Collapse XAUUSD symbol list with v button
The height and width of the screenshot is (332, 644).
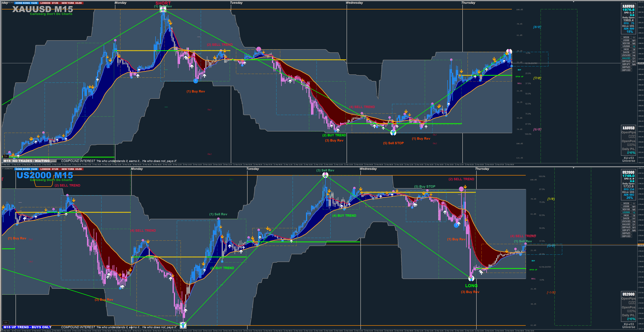coord(634,37)
